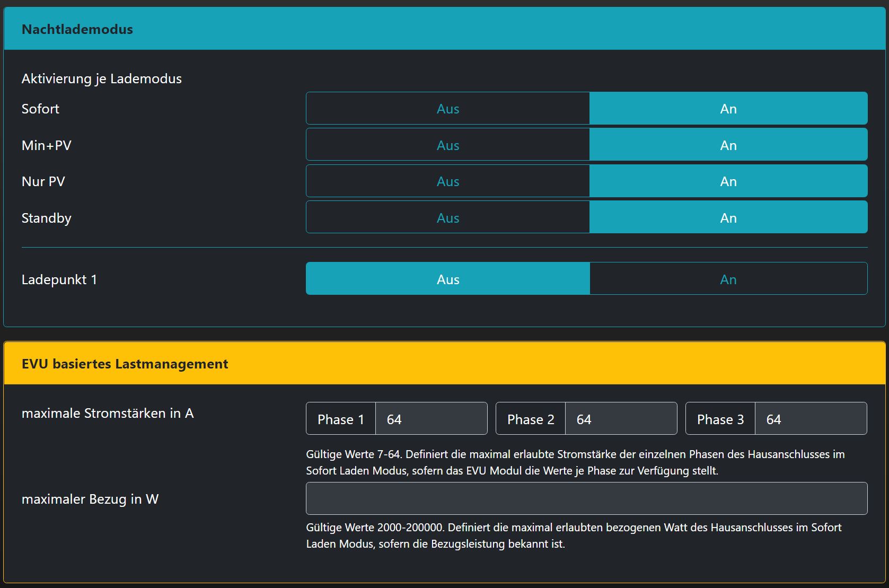Click the Phase 1 label addon

tap(341, 419)
